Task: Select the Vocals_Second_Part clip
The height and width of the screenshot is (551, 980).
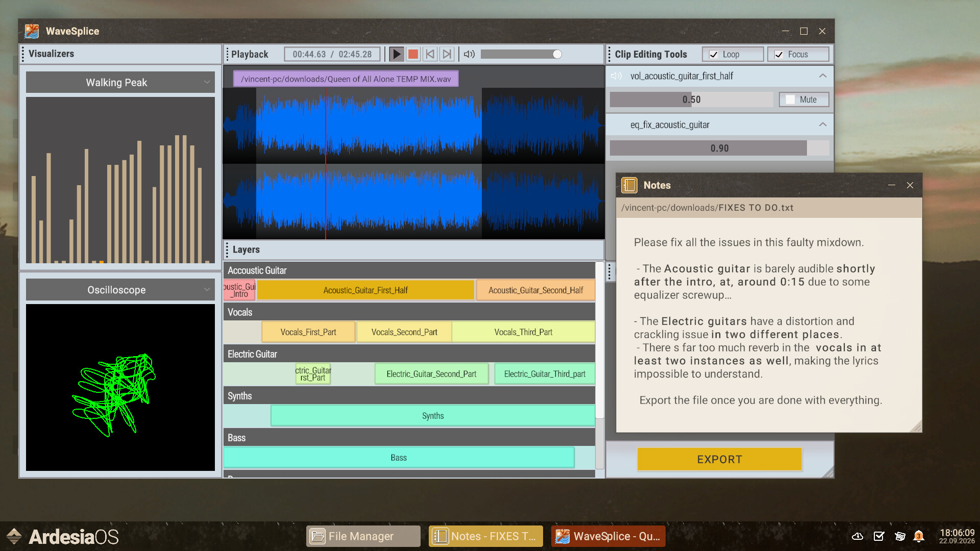Action: pos(404,332)
